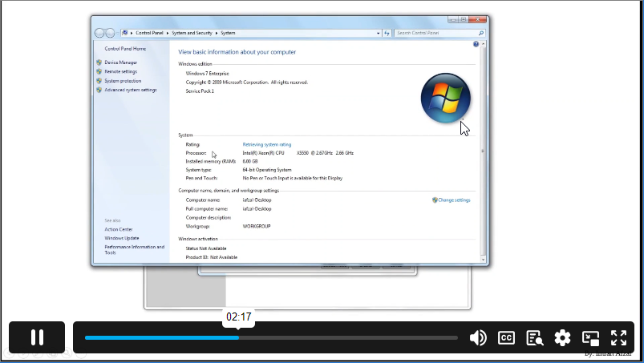Expand arrow after System and Security breadcrumb

coord(217,33)
